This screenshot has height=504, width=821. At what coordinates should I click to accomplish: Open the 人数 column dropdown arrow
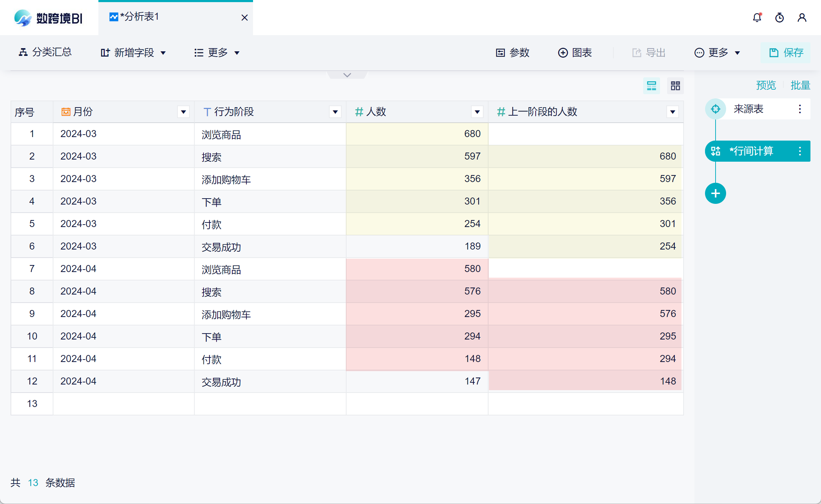click(x=477, y=112)
